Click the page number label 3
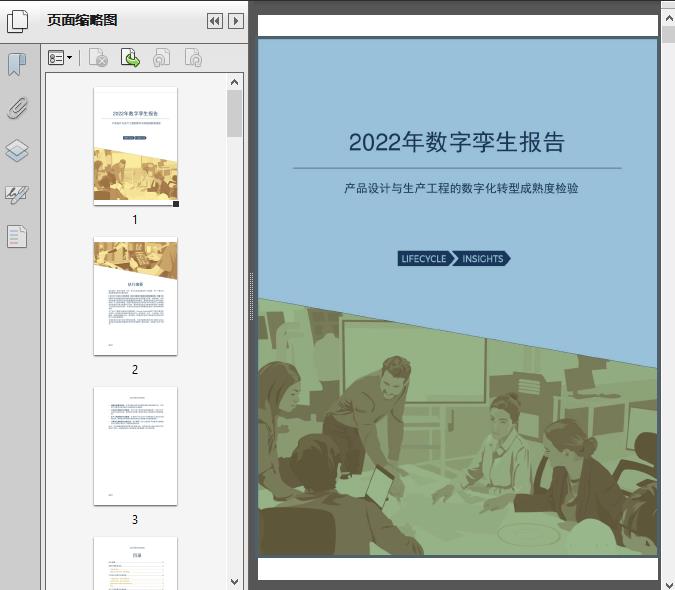675x590 pixels. pyautogui.click(x=135, y=520)
